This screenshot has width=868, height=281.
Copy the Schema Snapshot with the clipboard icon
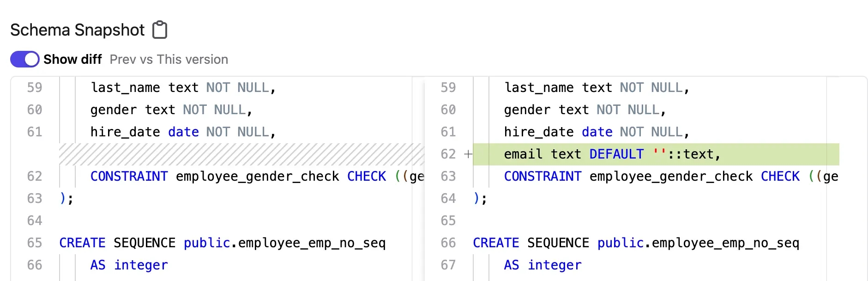(160, 30)
